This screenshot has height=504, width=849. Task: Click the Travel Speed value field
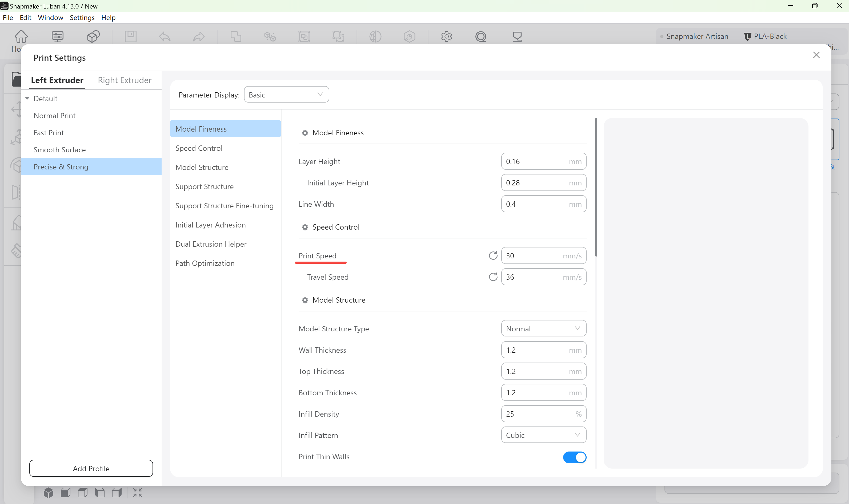pos(543,277)
